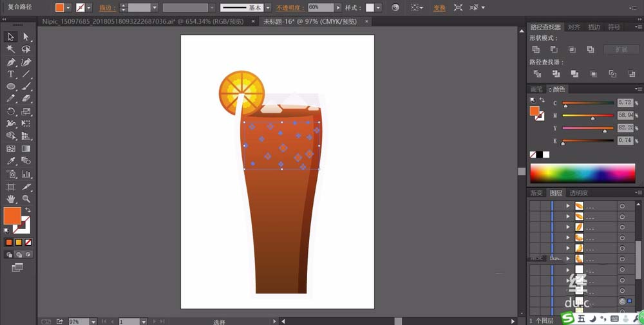Select the Rotate tool
Screen dimensions: 644x325
11,111
